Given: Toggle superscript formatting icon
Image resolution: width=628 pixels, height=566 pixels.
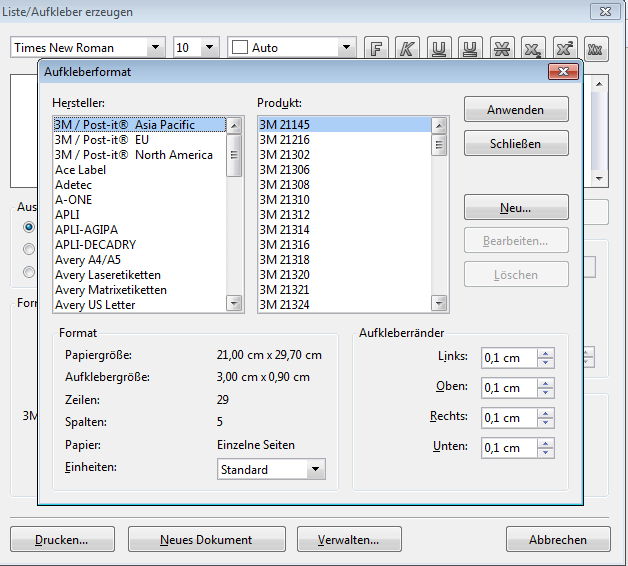Looking at the screenshot, I should coord(565,49).
